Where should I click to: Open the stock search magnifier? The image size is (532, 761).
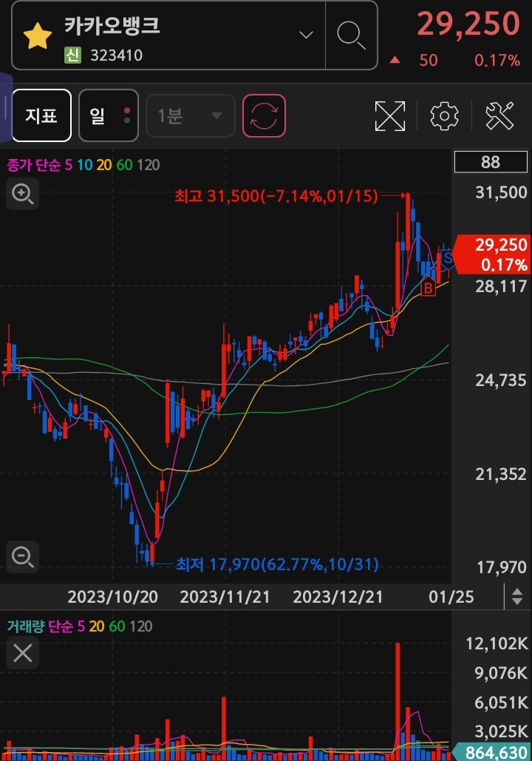[351, 35]
